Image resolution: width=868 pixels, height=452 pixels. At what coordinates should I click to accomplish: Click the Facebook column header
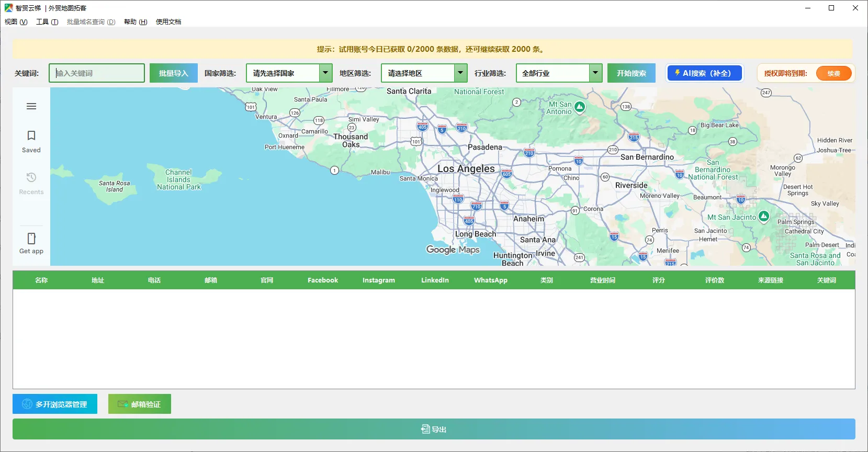coord(323,280)
